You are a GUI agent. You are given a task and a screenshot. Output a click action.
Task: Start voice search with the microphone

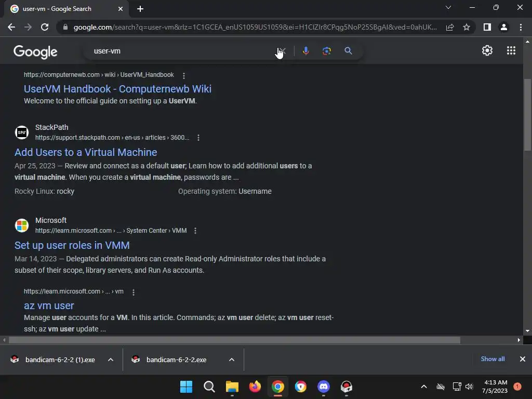(305, 51)
